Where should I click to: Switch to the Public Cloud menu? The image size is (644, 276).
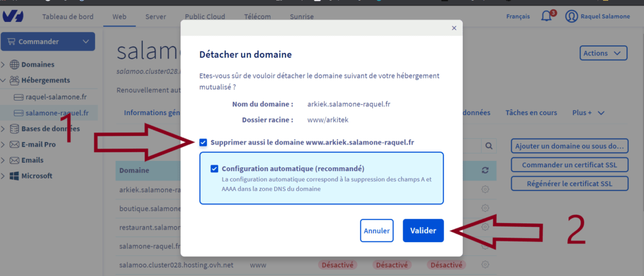tap(204, 16)
